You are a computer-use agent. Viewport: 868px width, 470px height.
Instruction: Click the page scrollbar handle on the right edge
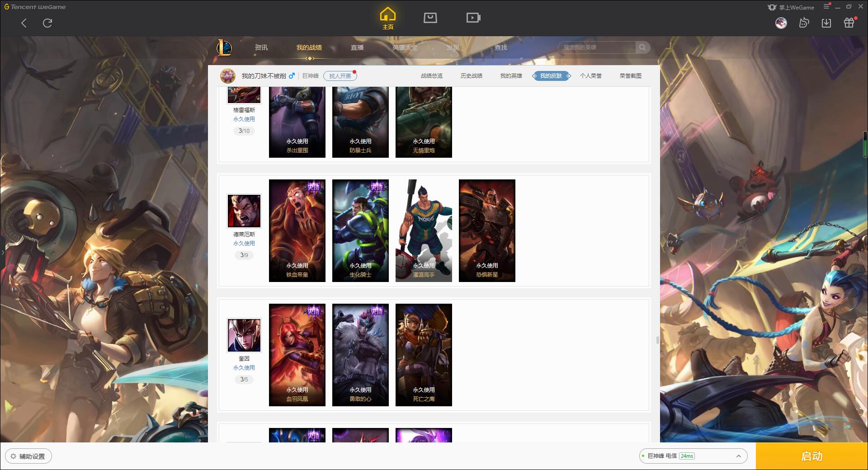point(865,145)
